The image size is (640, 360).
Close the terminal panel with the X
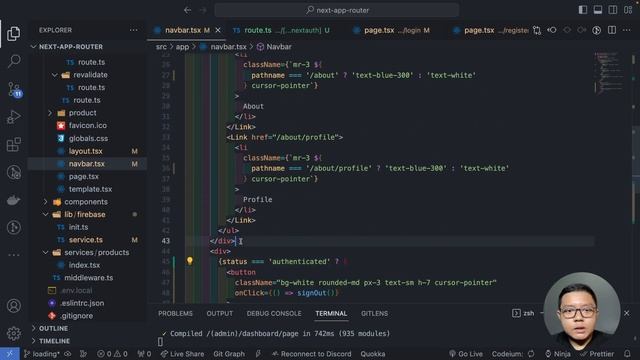coord(627,313)
